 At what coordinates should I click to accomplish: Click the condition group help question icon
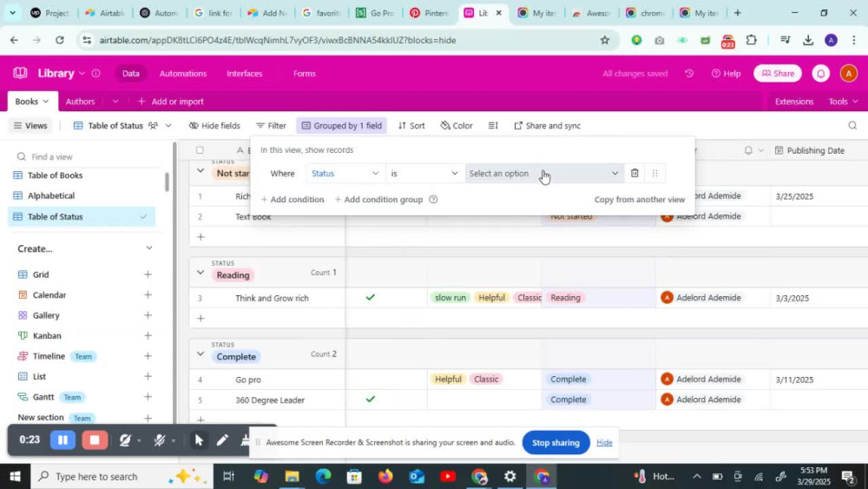[x=433, y=200]
